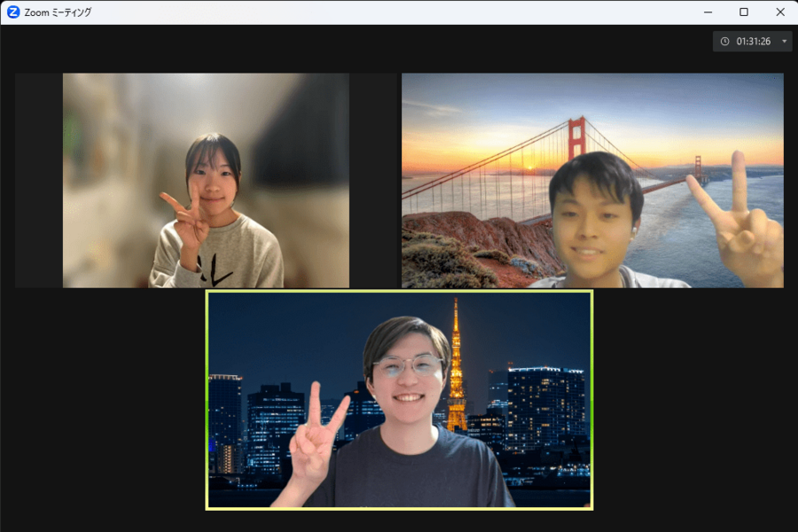Minimize the Zoom meeting window
The width and height of the screenshot is (798, 532).
click(708, 12)
